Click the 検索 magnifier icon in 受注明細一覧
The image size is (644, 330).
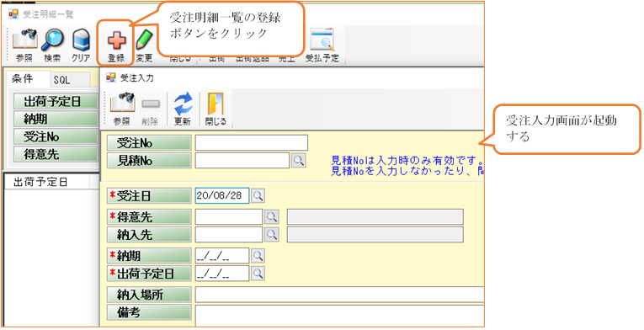52,40
